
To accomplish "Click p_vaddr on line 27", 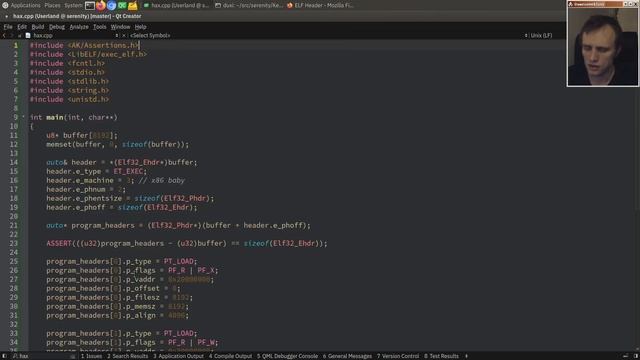I will (x=140, y=279).
